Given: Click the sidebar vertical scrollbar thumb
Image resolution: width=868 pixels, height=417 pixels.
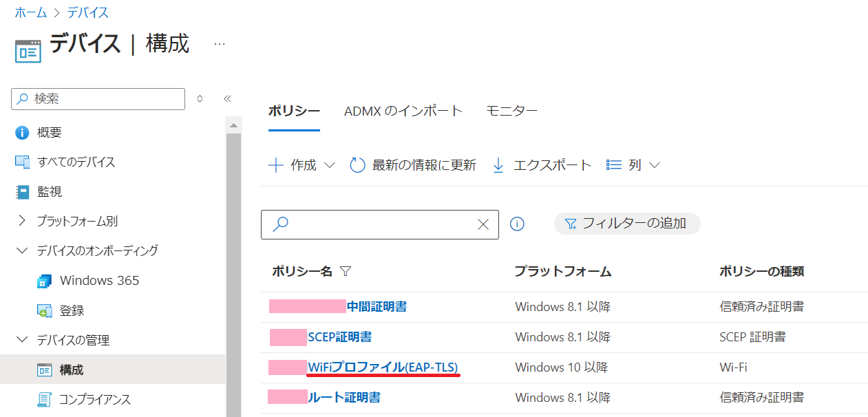Looking at the screenshot, I should (233, 275).
